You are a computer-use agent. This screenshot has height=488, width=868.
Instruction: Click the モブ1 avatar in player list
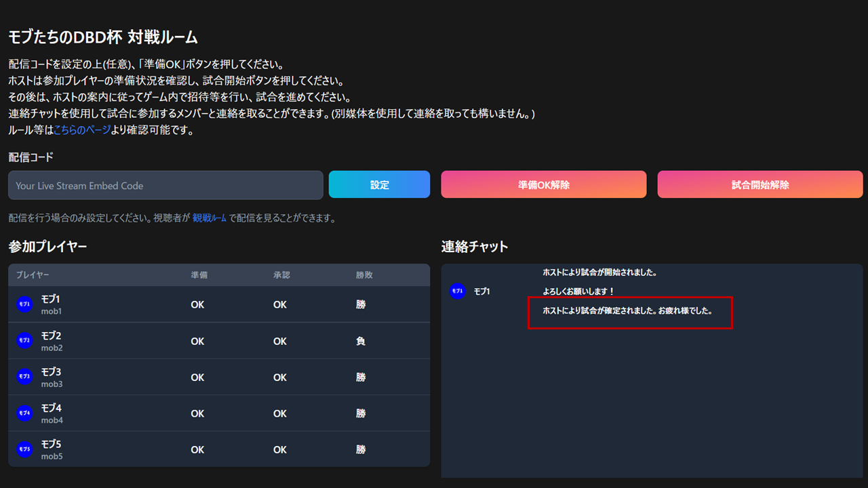[24, 305]
